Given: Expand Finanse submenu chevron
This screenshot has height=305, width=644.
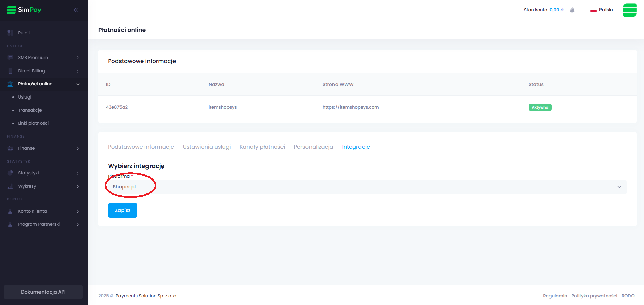Looking at the screenshot, I should pos(78,148).
